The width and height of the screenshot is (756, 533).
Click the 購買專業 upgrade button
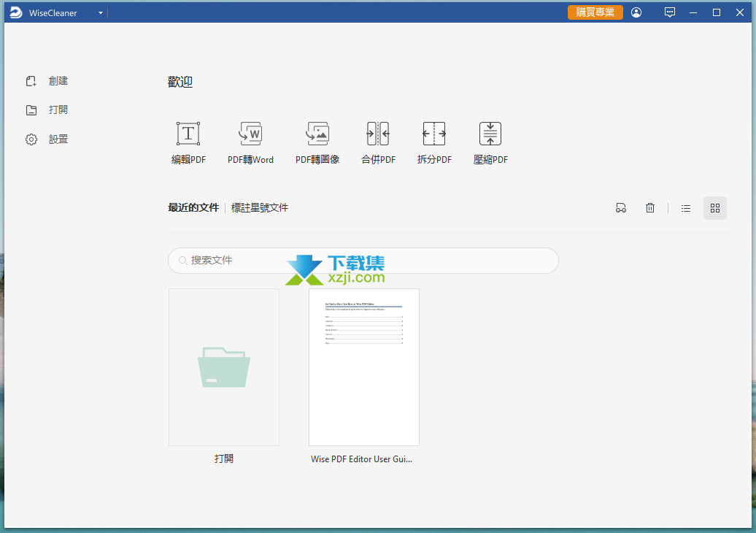pos(595,12)
